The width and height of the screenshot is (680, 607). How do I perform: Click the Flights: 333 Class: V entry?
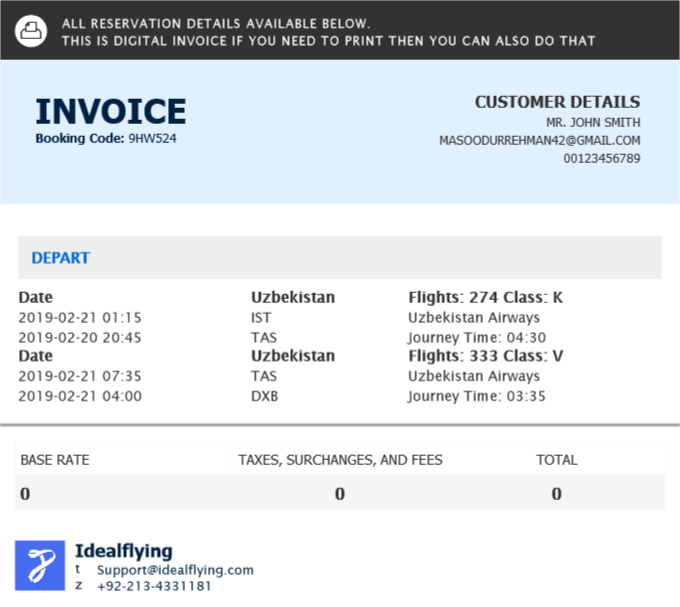[x=486, y=356]
